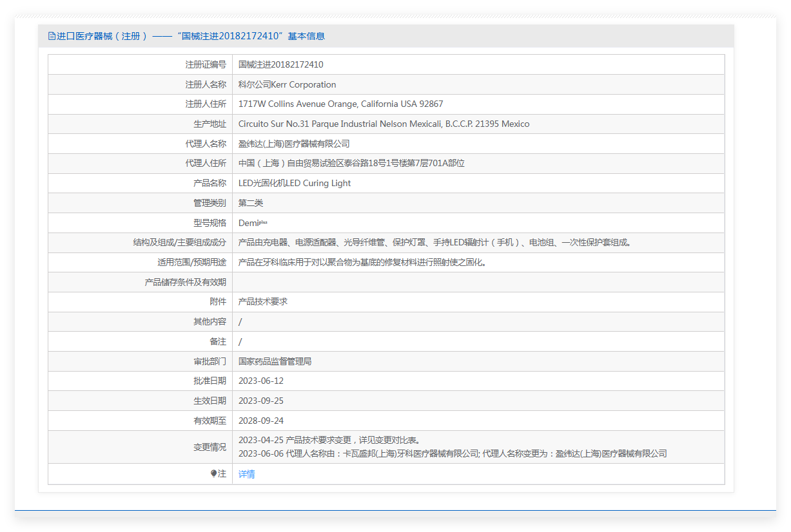Select the effective date 2023-09-25
Screen dimensions: 791x532
pos(261,401)
